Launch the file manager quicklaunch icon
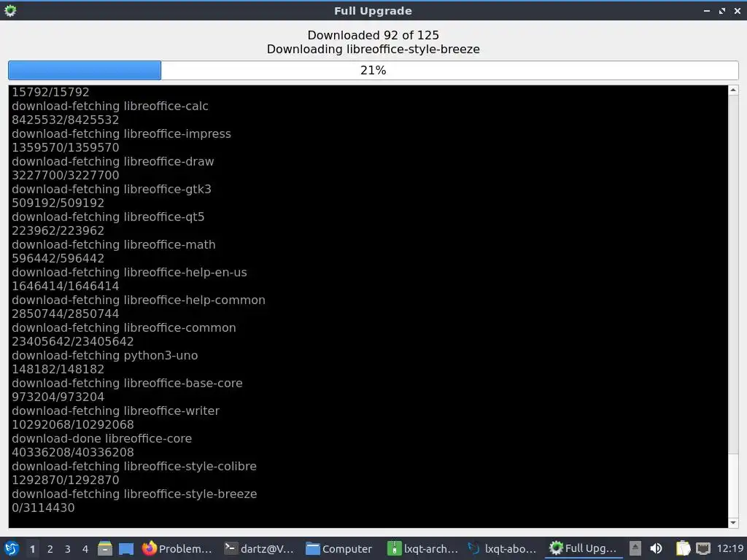 pyautogui.click(x=105, y=548)
